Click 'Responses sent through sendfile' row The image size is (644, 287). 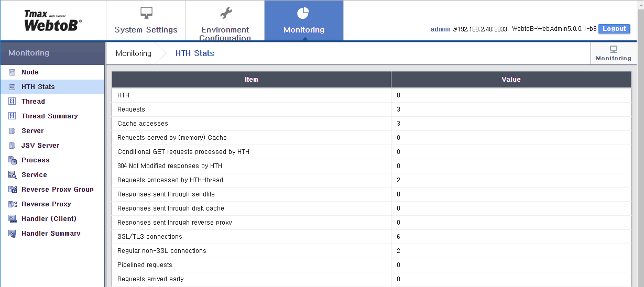[x=167, y=194]
